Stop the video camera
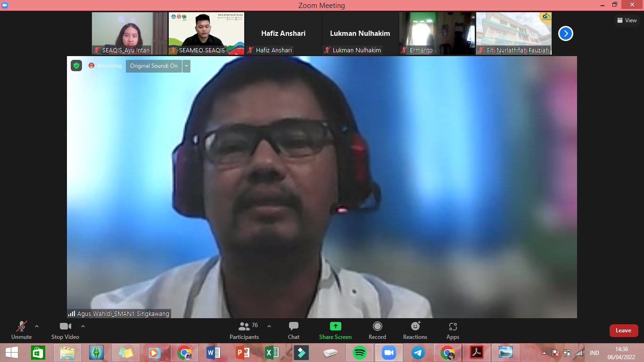The image size is (644, 362). pos(65,330)
